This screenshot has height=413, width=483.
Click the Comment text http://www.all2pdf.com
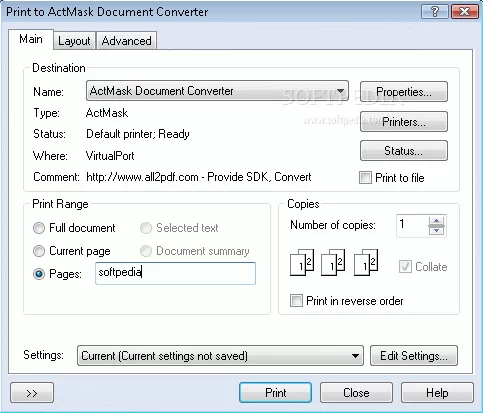pos(142,177)
